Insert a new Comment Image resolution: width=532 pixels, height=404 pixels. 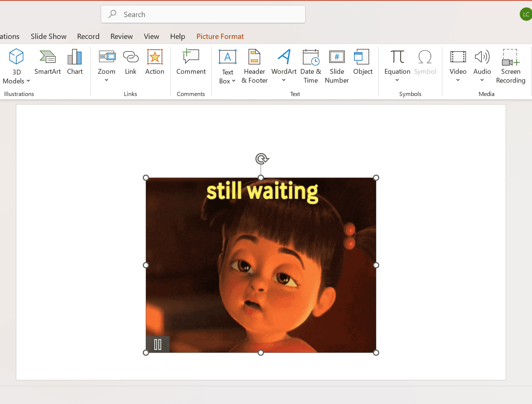click(x=191, y=62)
